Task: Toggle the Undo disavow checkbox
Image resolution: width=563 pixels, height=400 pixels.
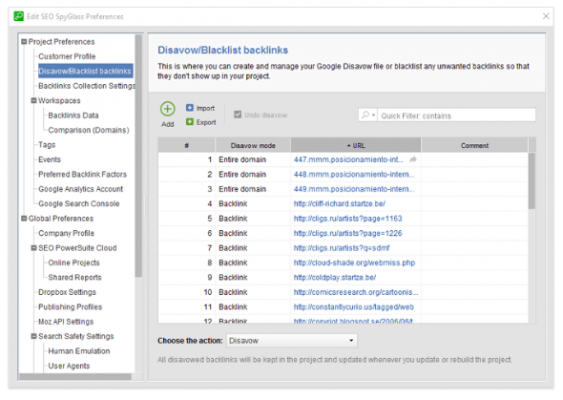Action: coord(237,115)
